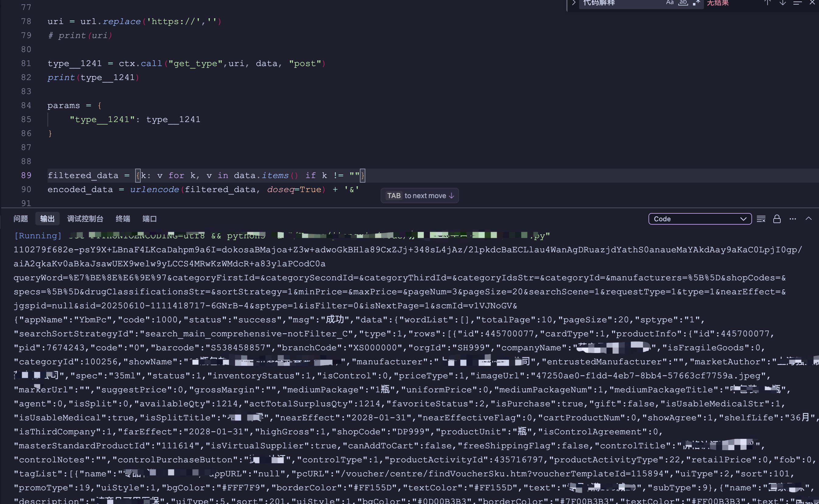
Task: Click 'params' on line 84
Action: (64, 105)
